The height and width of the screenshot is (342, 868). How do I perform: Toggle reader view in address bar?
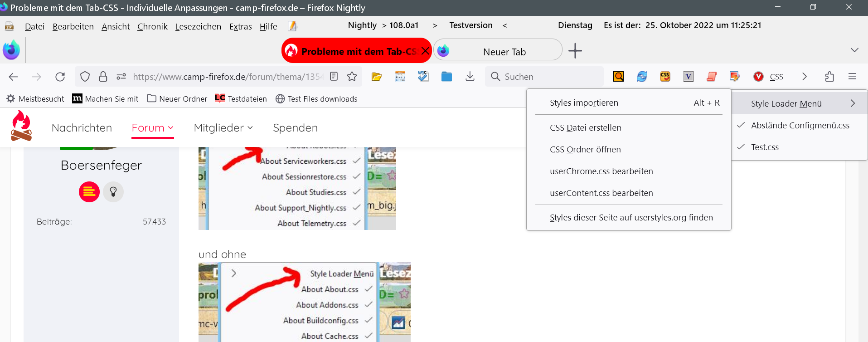(334, 77)
